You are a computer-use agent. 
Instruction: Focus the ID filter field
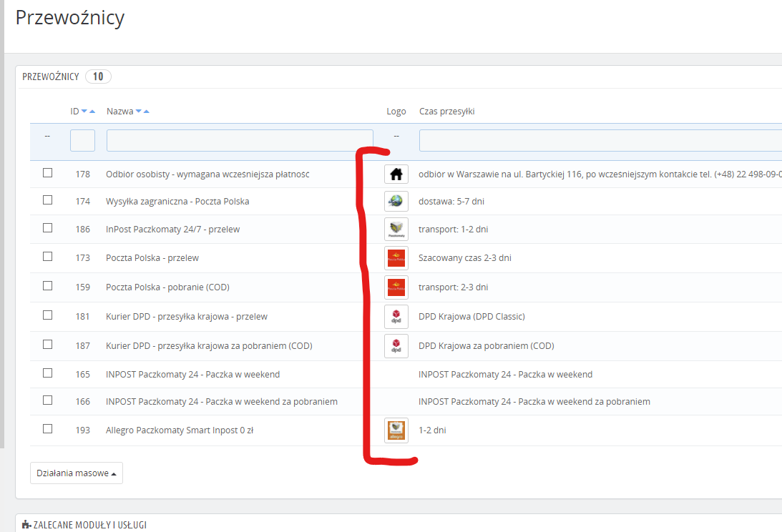[83, 141]
